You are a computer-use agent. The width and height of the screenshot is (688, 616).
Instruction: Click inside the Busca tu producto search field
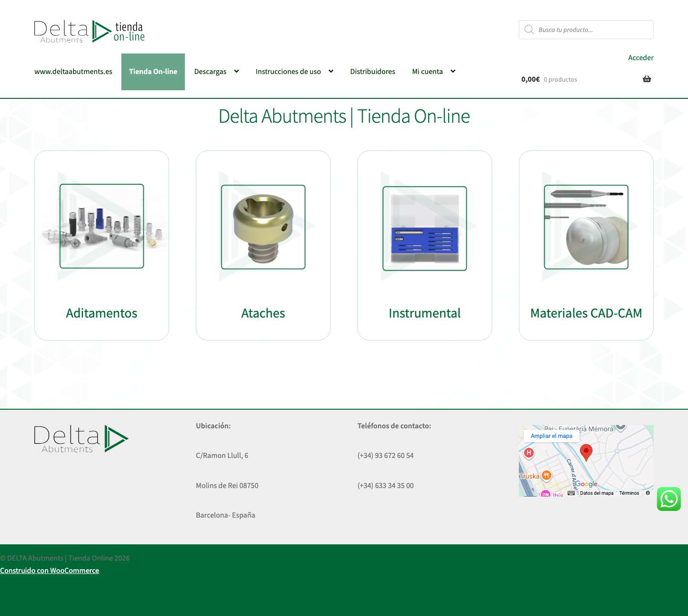tap(592, 30)
